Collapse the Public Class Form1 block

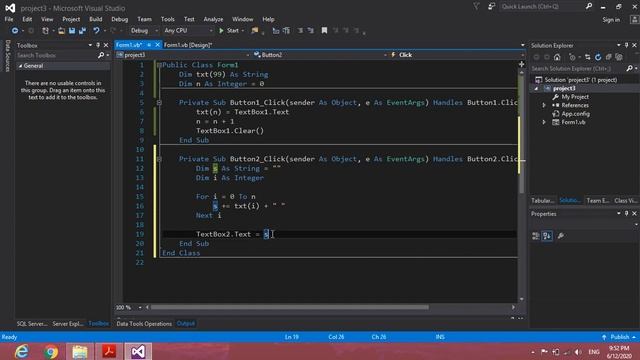159,65
